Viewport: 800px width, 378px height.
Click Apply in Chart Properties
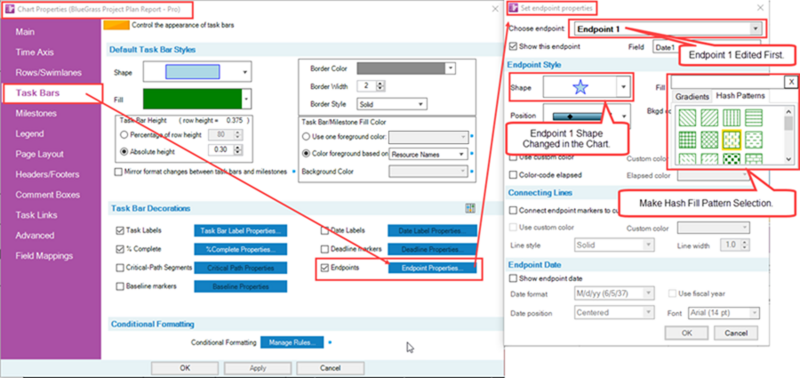[258, 368]
